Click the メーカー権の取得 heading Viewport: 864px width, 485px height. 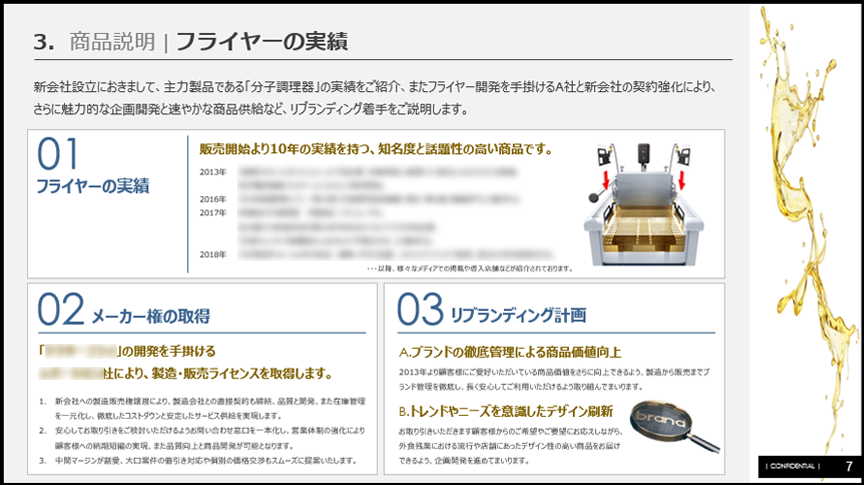pos(150,316)
